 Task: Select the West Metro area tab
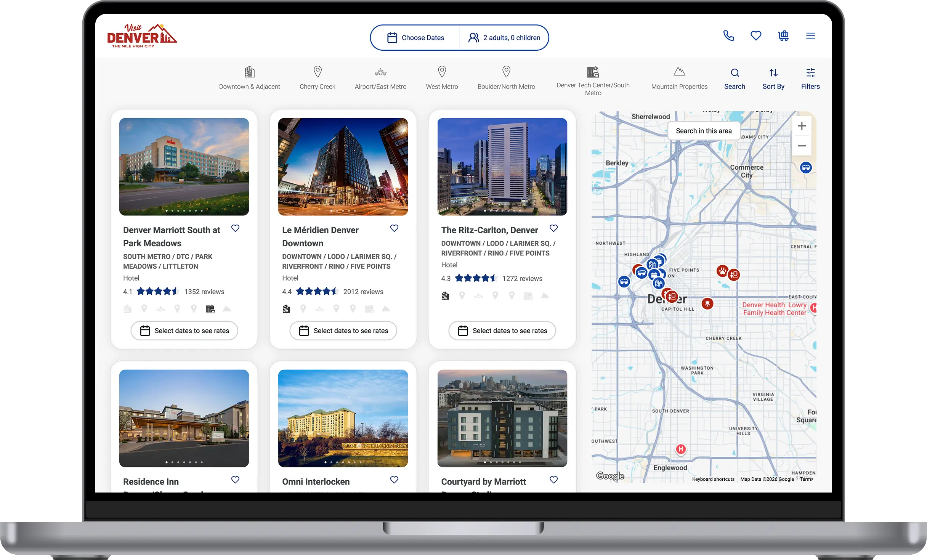(x=442, y=79)
